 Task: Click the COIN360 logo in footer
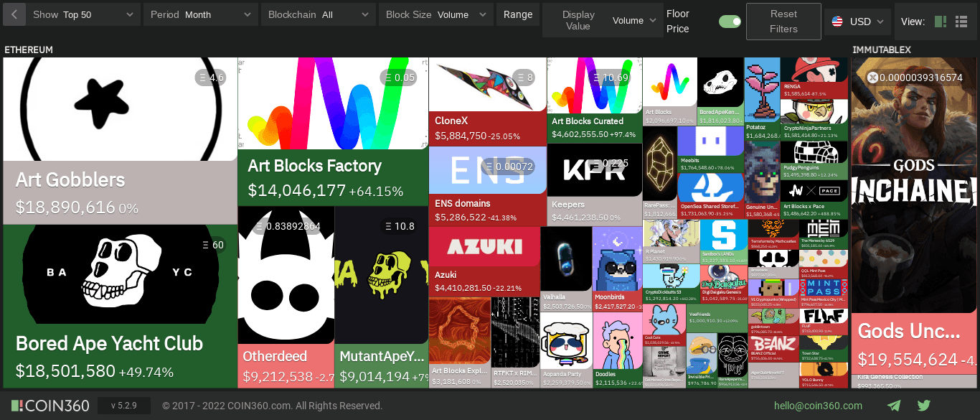(x=50, y=406)
